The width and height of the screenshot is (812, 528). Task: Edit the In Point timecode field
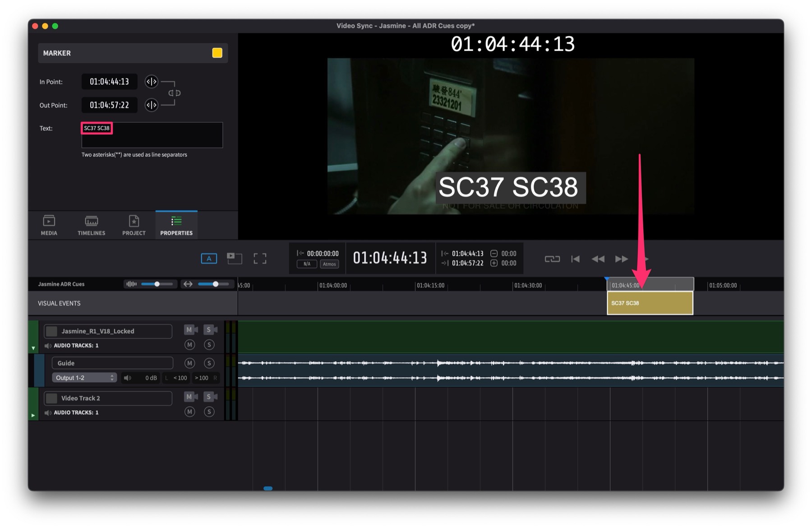(x=109, y=82)
